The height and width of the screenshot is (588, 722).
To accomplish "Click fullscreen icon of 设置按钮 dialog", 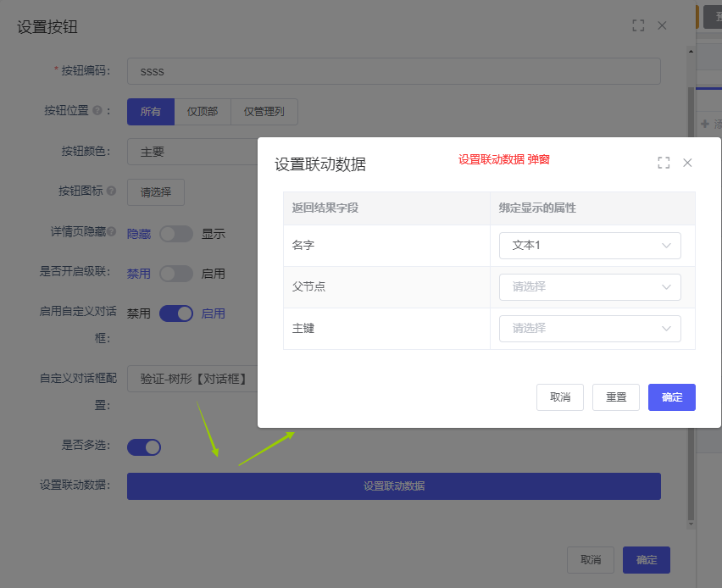I will pyautogui.click(x=638, y=26).
